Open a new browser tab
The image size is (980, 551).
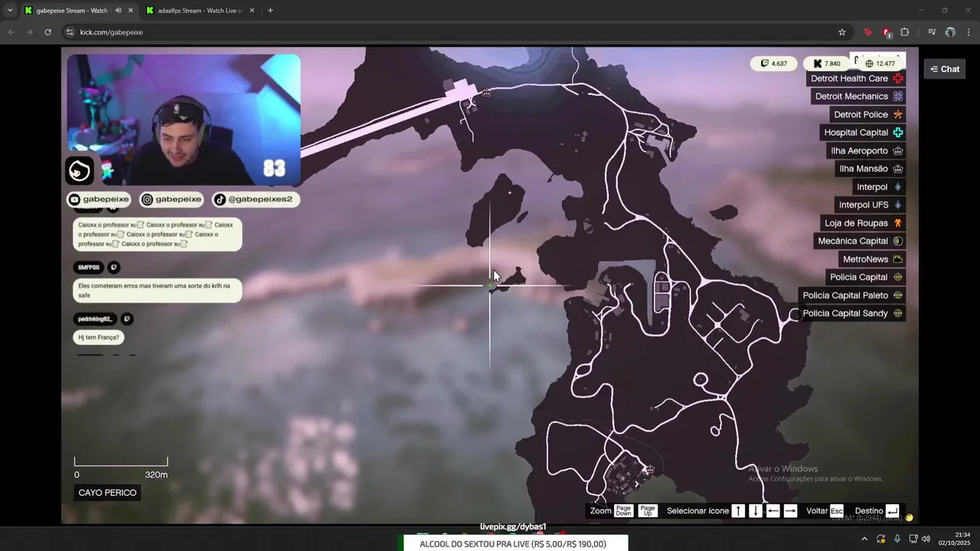(270, 11)
